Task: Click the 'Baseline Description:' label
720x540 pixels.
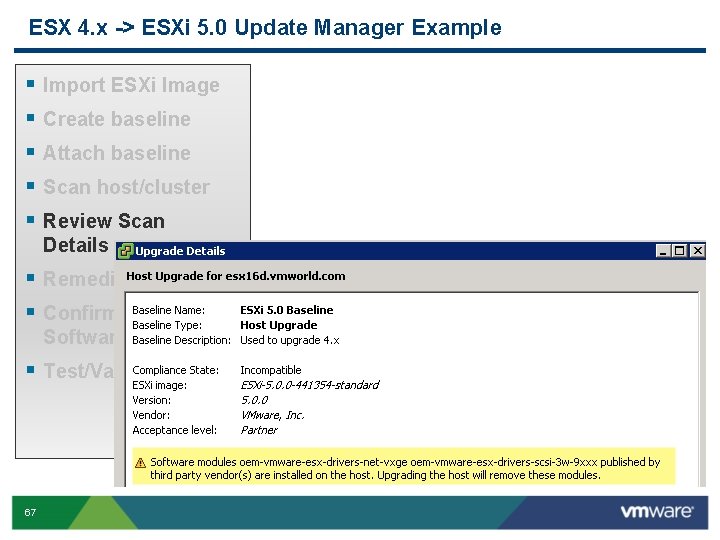Action: click(181, 340)
